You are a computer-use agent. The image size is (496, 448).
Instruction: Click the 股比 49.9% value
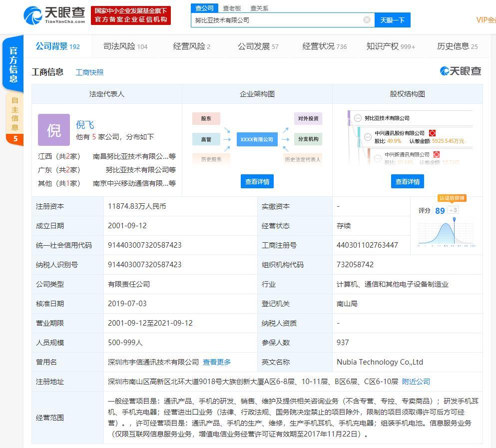click(394, 141)
